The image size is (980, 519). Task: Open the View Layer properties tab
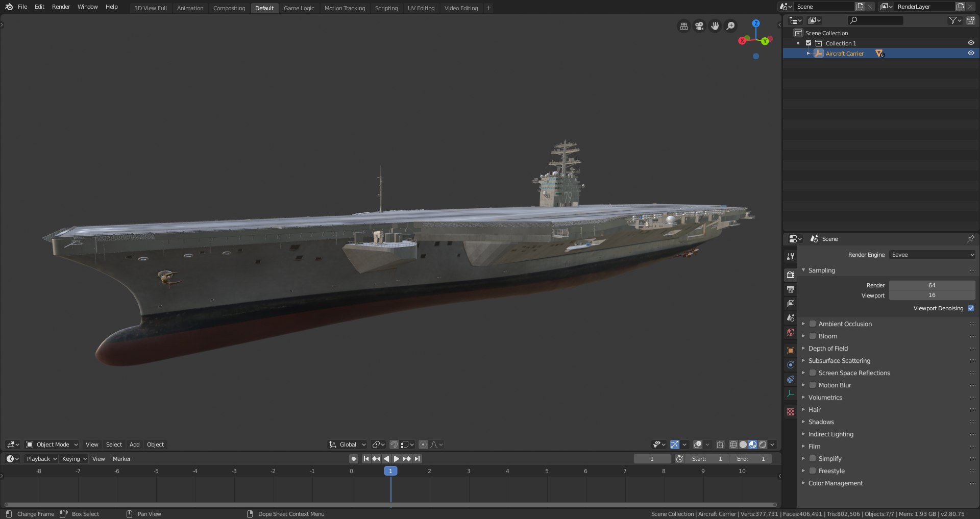coord(791,304)
